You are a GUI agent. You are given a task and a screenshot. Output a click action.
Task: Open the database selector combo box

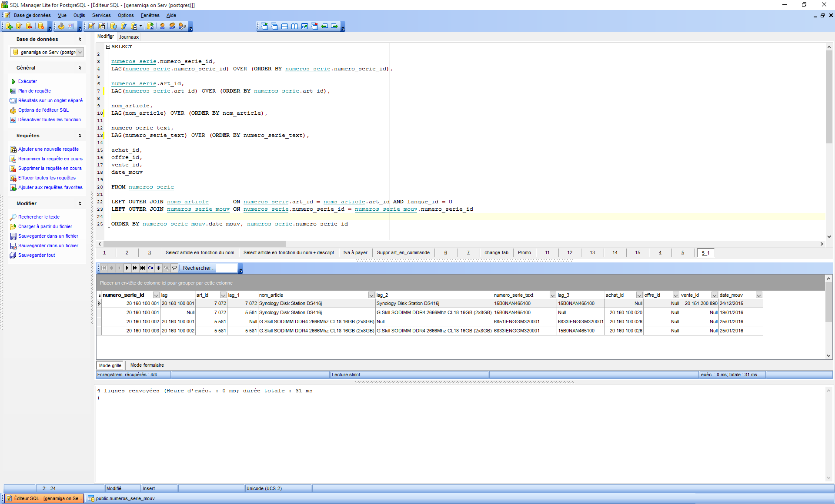47,52
